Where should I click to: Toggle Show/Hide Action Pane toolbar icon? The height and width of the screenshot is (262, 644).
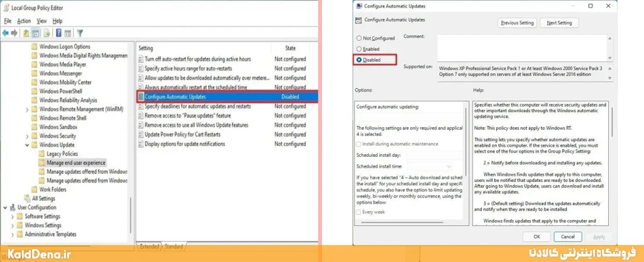coord(68,33)
